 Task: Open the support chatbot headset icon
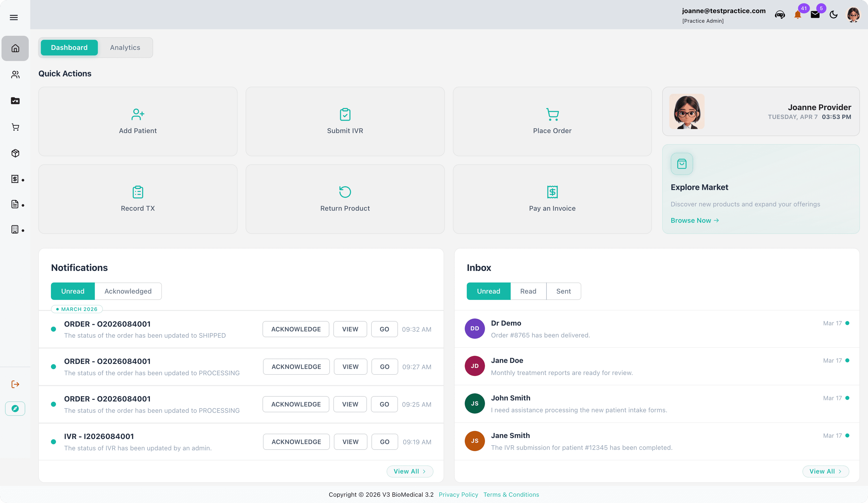(780, 15)
